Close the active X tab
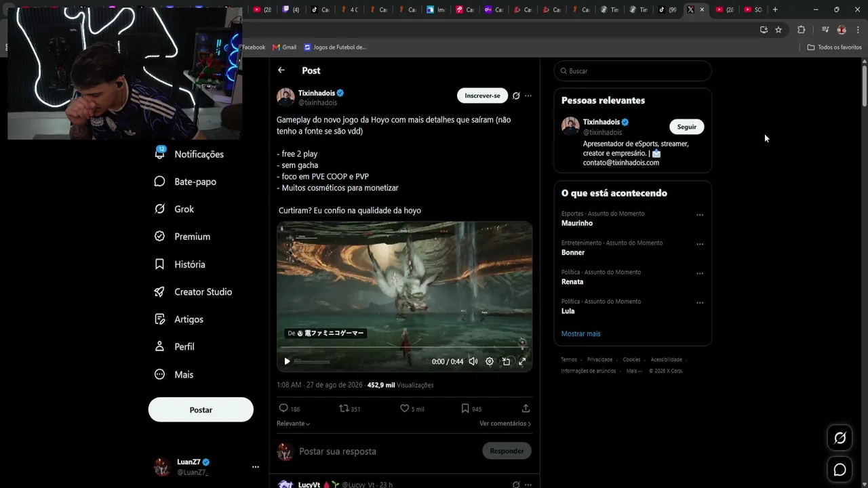The image size is (868, 488). click(x=702, y=9)
